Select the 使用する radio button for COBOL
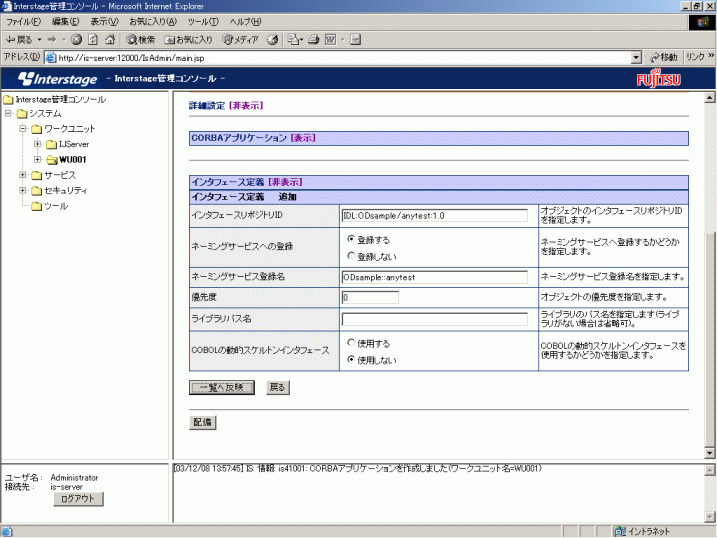This screenshot has height=538, width=717. click(351, 342)
